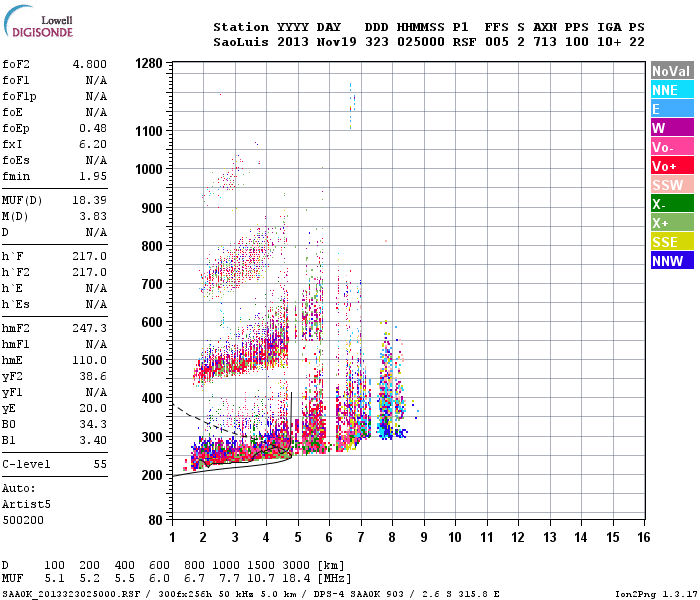Click the foF2 value 4.800

90,64
